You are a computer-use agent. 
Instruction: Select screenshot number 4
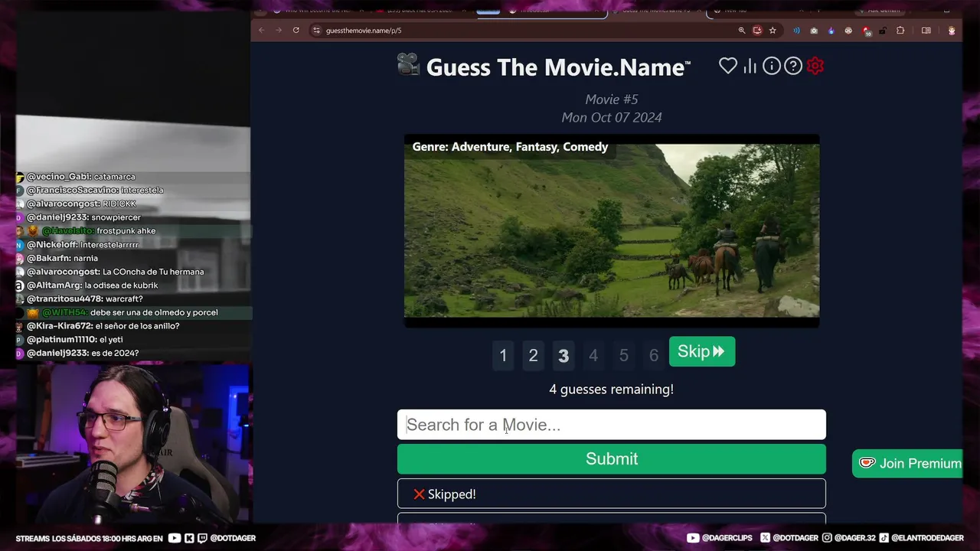pyautogui.click(x=593, y=355)
